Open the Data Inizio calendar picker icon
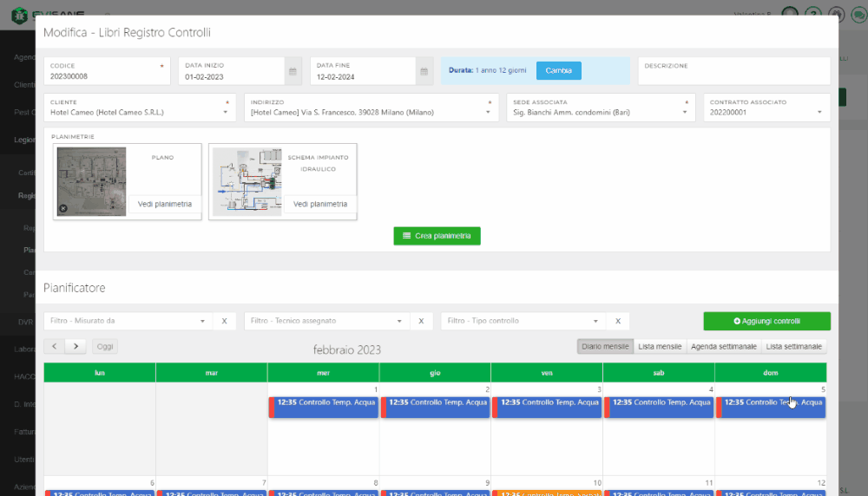The image size is (868, 496). click(293, 71)
